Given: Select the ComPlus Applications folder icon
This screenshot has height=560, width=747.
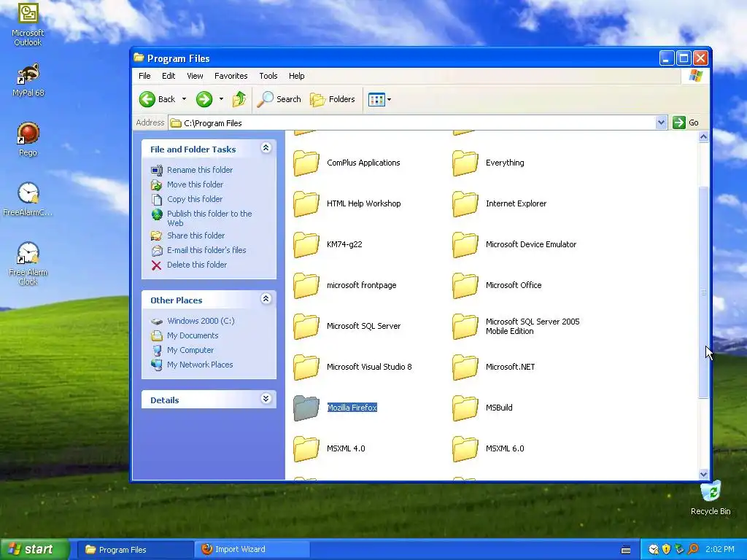Looking at the screenshot, I should pos(306,163).
